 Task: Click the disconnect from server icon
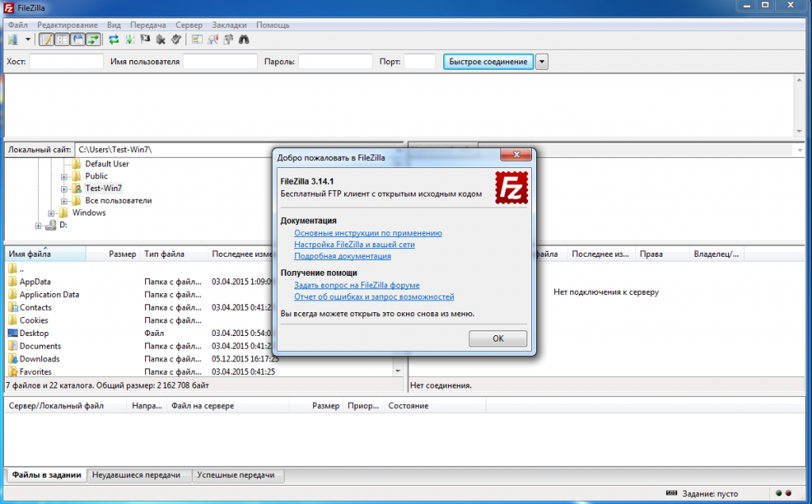click(161, 40)
